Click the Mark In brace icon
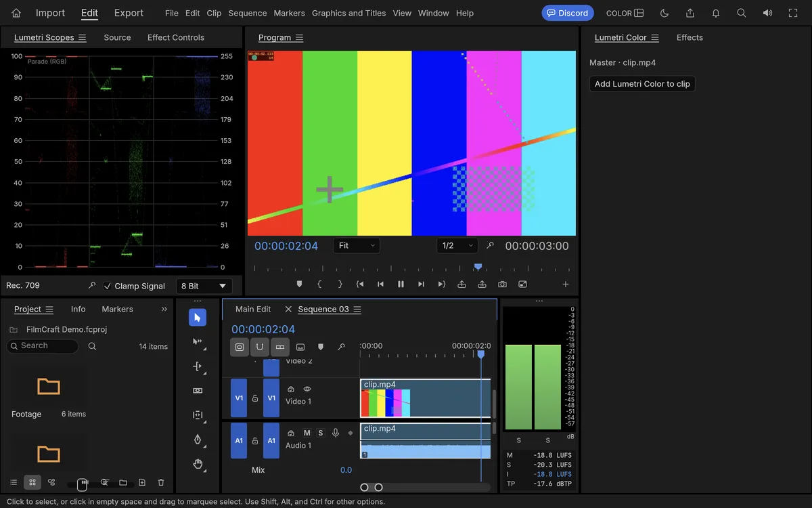812x508 pixels. tap(320, 284)
